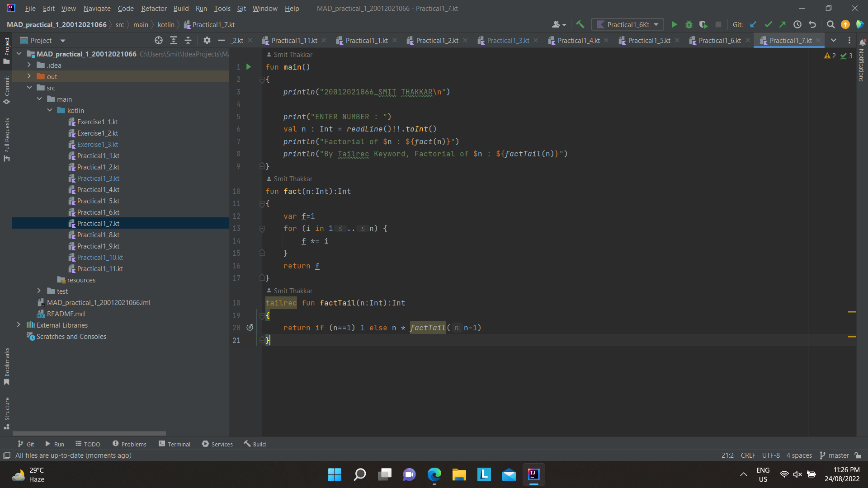Open the Terminal tool window

(x=175, y=444)
